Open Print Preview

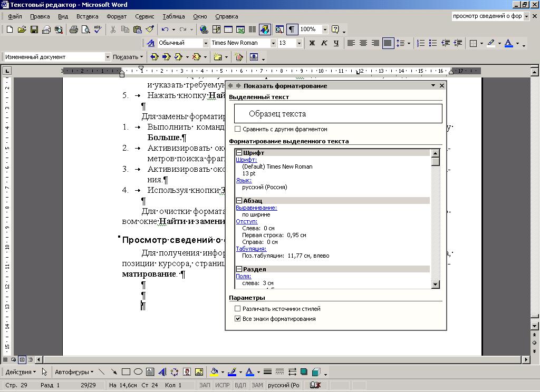(x=85, y=30)
